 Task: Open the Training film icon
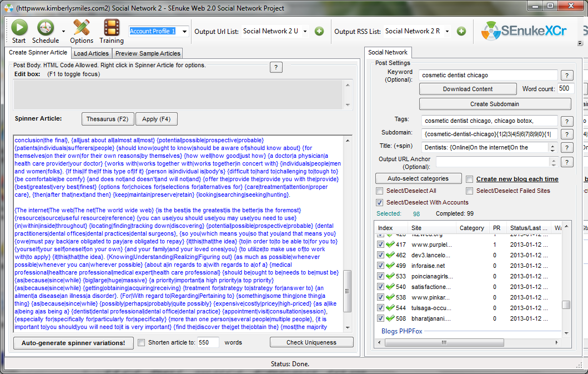112,27
